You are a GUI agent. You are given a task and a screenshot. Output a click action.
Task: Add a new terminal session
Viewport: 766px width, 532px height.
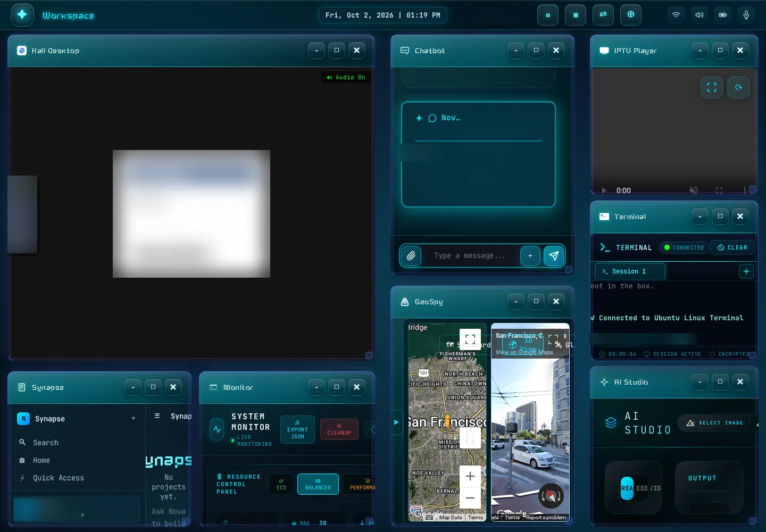pos(746,271)
